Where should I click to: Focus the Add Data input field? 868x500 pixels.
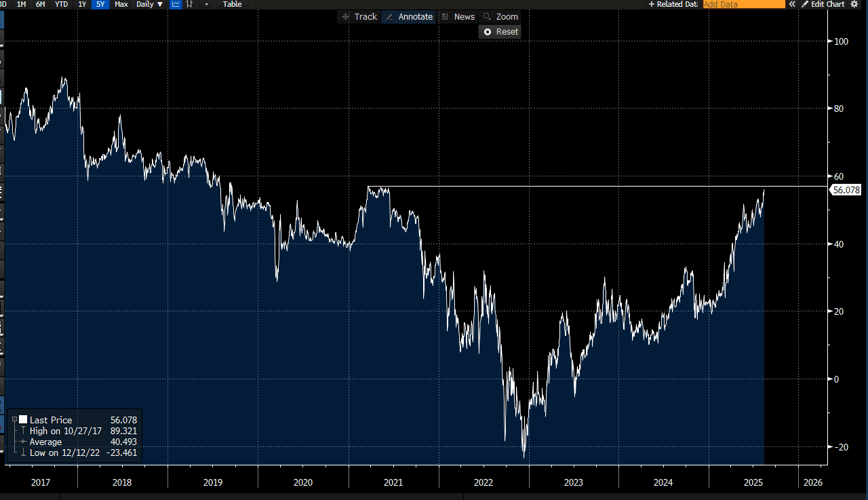pos(744,4)
